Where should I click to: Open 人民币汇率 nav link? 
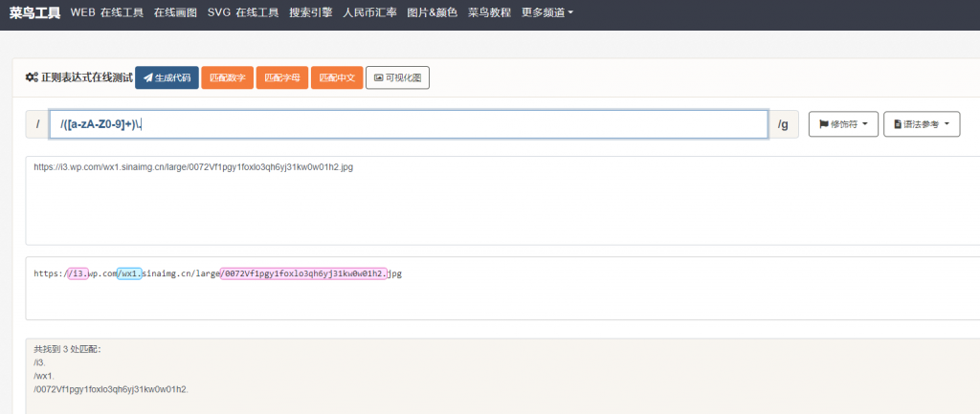pos(370,12)
